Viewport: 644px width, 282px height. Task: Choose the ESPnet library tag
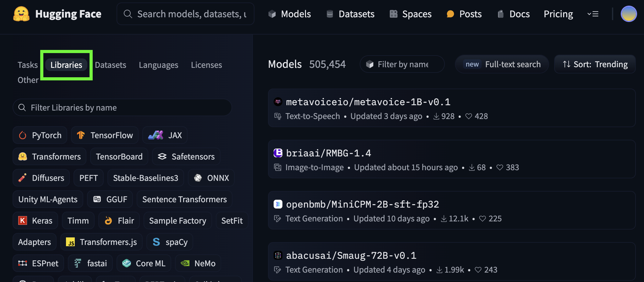38,263
